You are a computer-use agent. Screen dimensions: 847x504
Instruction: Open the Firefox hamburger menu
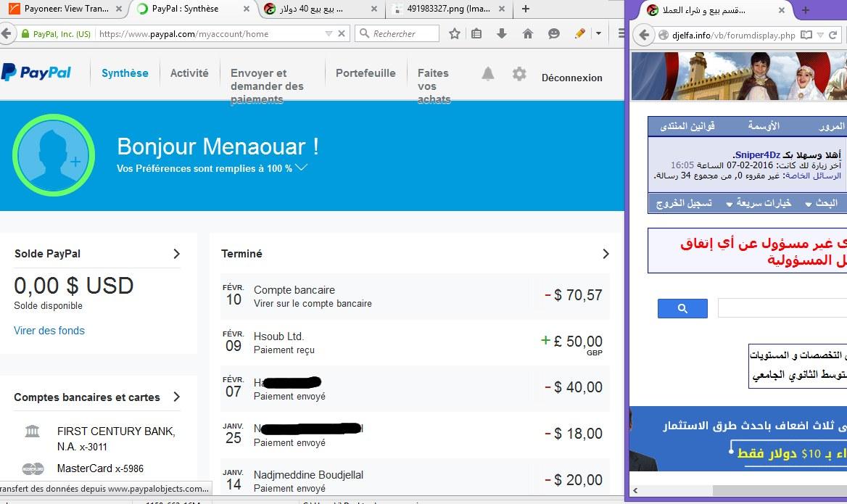tap(621, 33)
